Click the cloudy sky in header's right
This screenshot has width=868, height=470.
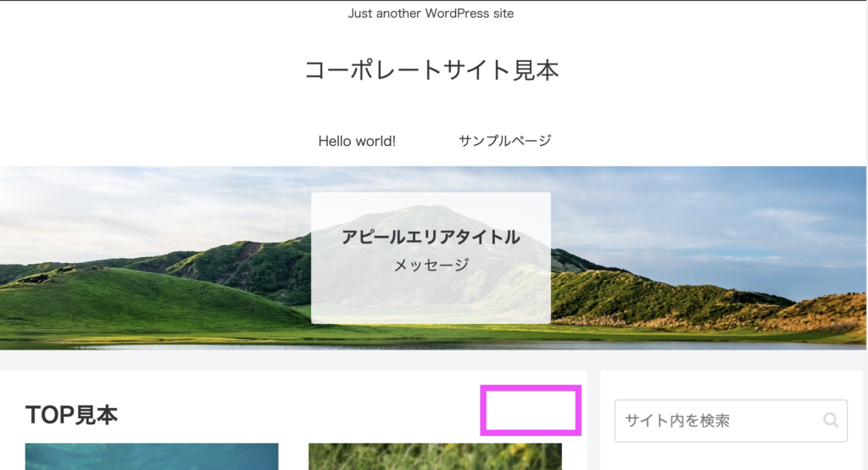coord(721,212)
